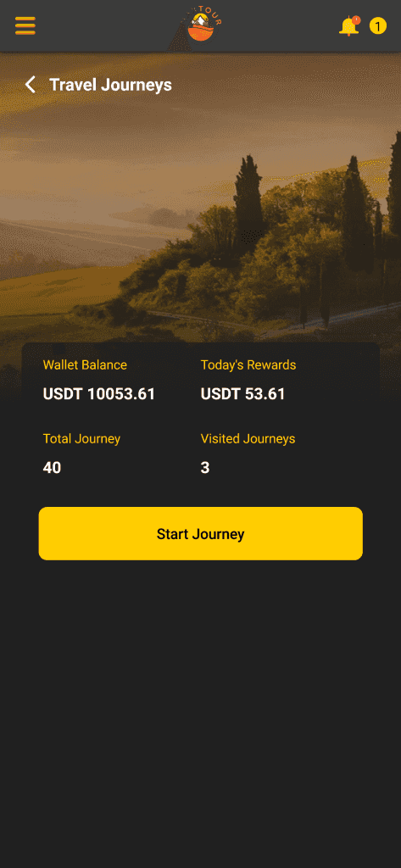
Task: Start Journey
Action: coord(200,534)
